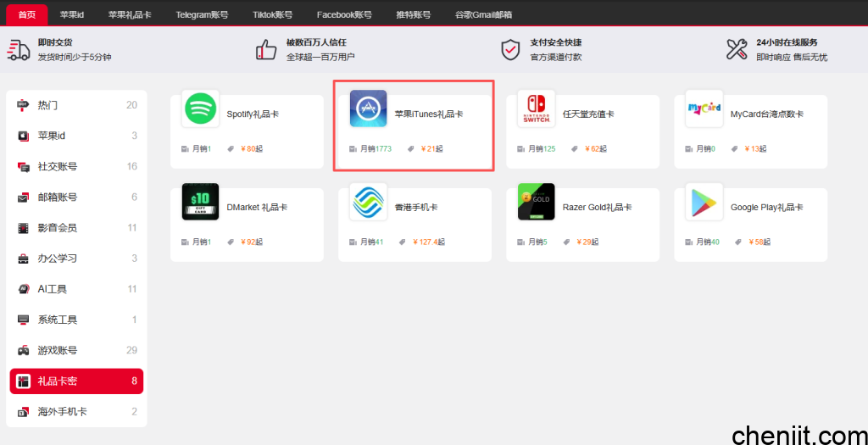
Task: Click the Nintendo Switch logo icon
Action: coord(536,108)
